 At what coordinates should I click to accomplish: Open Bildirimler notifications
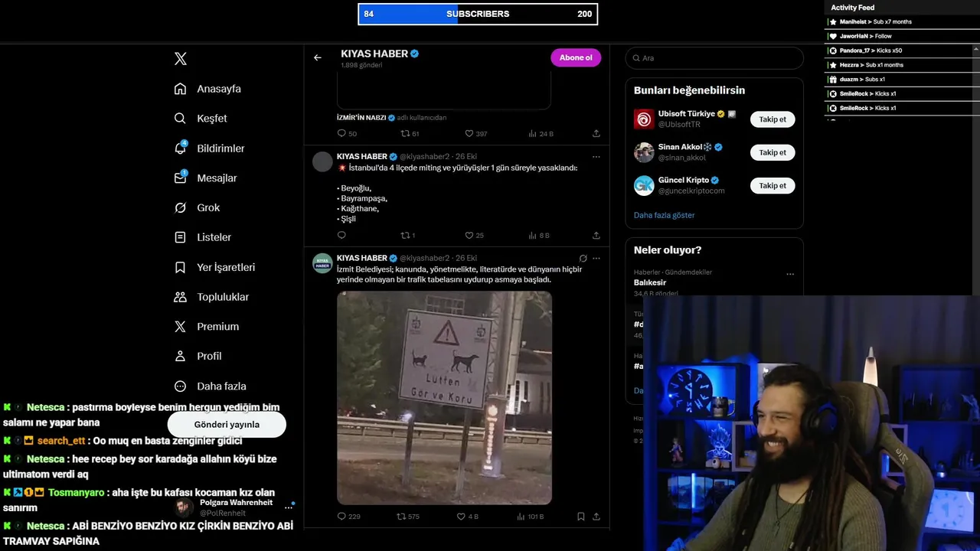[x=209, y=148]
